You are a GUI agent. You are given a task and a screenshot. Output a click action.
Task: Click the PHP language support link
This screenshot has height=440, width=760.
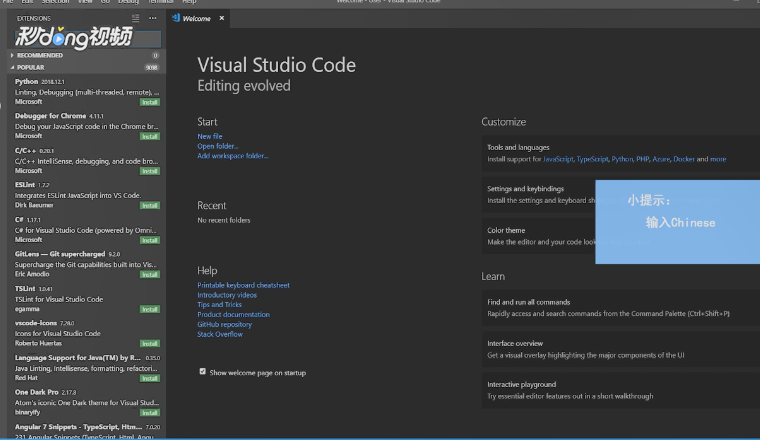point(643,159)
